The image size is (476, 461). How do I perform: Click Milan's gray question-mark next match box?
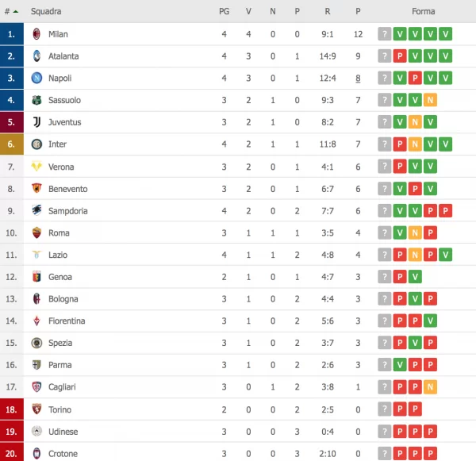click(385, 34)
